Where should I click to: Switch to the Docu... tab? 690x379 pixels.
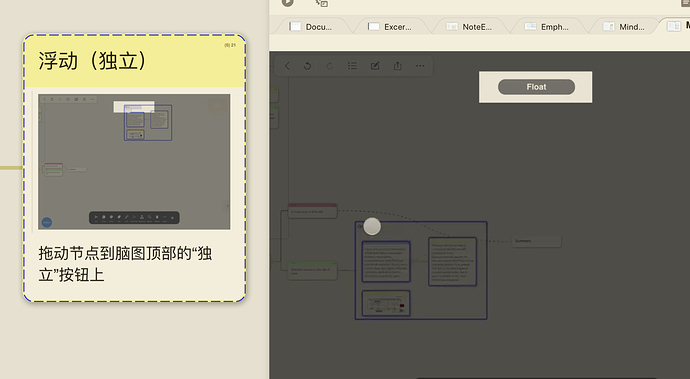pos(311,27)
